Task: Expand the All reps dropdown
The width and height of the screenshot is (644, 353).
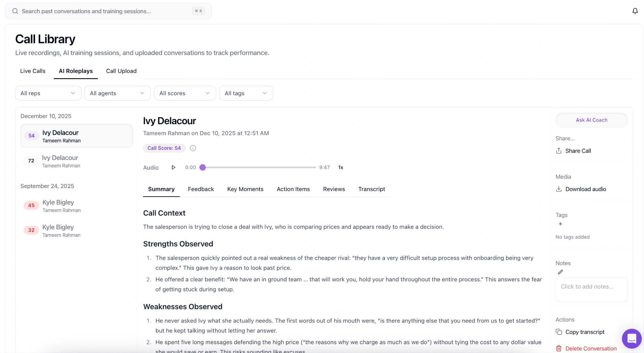Action: point(48,93)
